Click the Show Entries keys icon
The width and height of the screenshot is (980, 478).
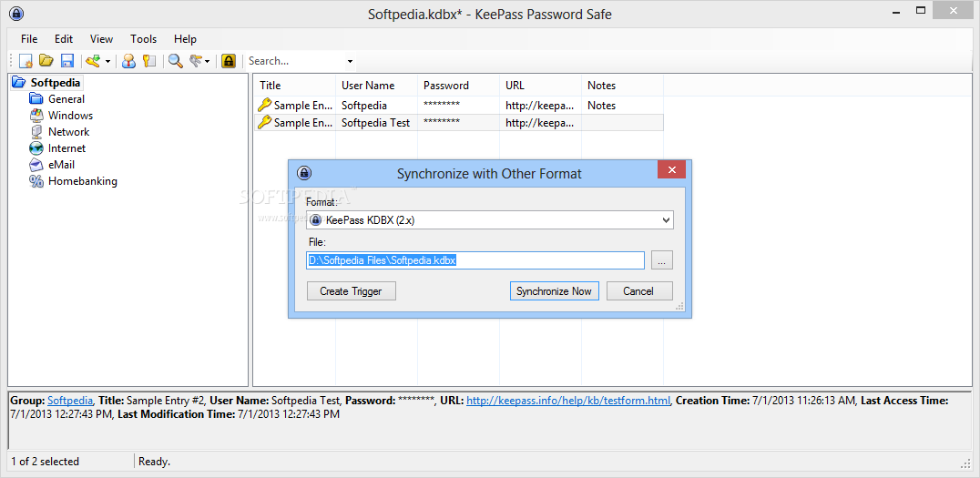coord(196,61)
